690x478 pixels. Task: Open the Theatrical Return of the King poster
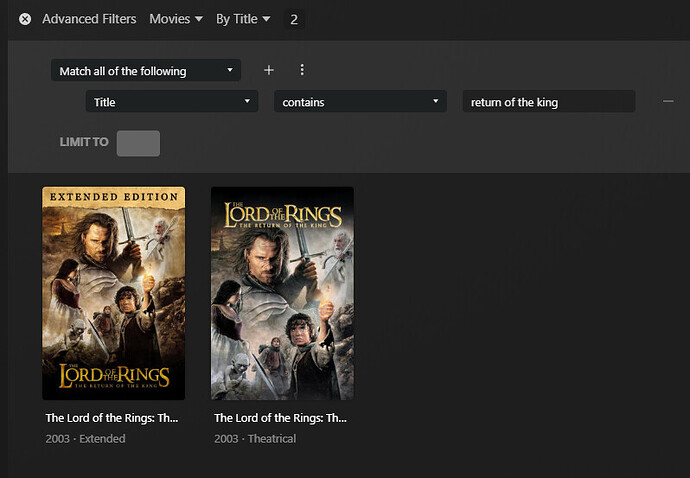[x=282, y=293]
